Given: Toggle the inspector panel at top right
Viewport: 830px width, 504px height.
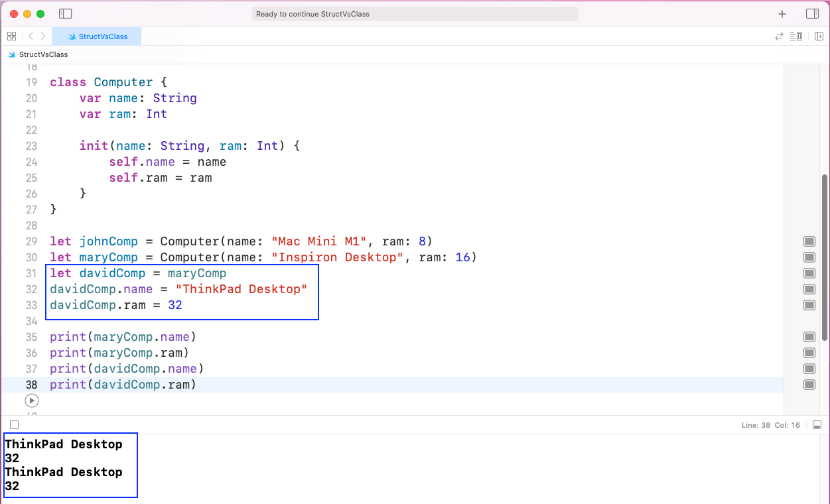Looking at the screenshot, I should [812, 14].
